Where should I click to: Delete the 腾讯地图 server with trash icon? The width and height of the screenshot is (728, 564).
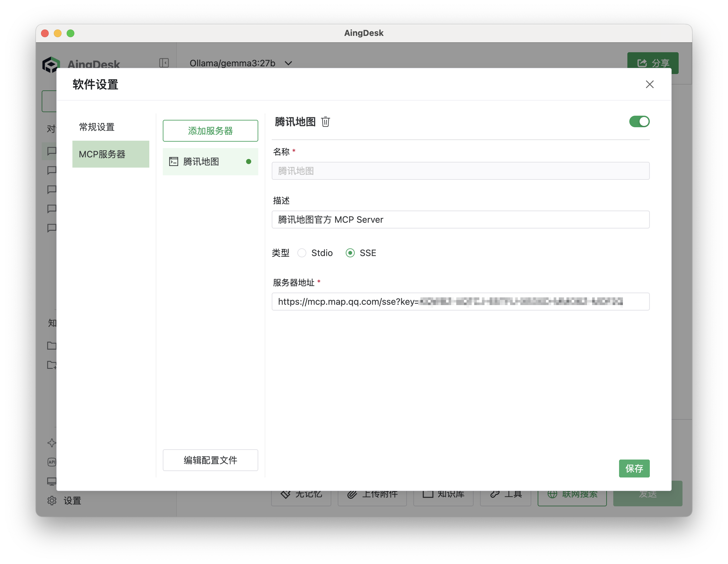click(325, 122)
